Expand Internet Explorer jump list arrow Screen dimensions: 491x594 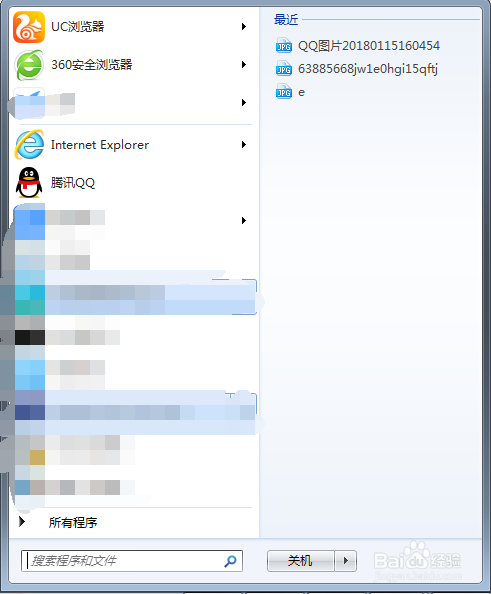coord(244,144)
